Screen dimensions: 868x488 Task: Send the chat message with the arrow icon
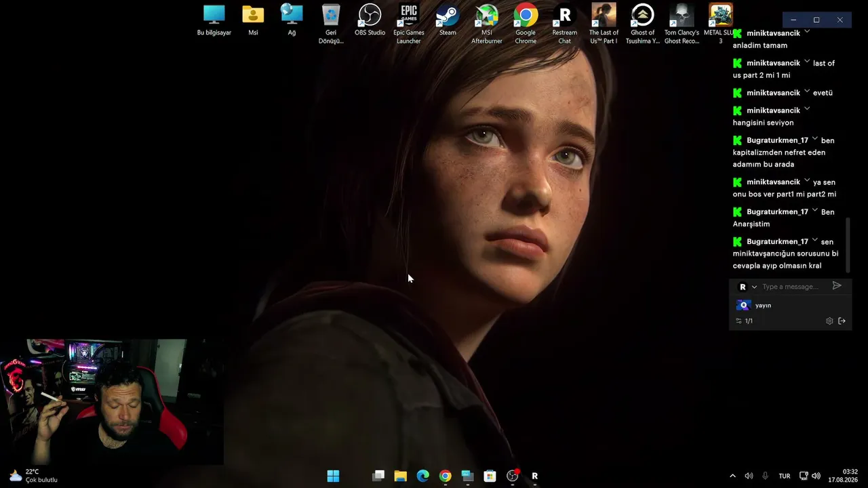pyautogui.click(x=837, y=286)
